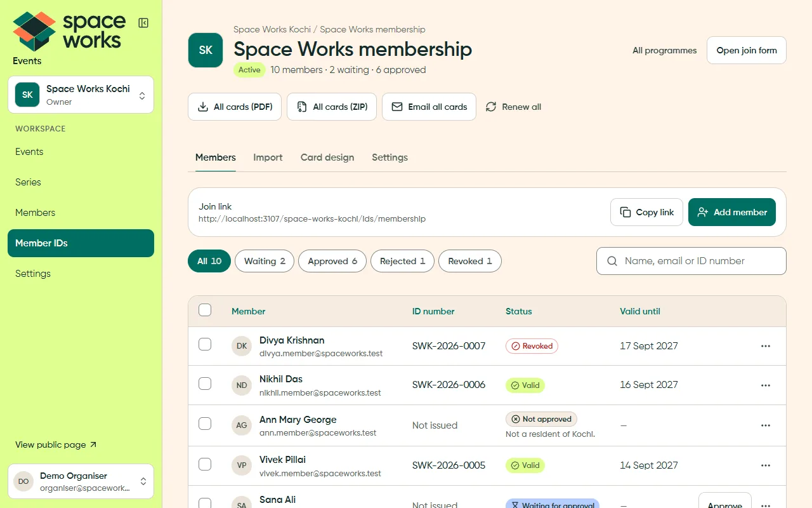Click the AG avatar for Ann Mary George
812x508 pixels.
[242, 425]
